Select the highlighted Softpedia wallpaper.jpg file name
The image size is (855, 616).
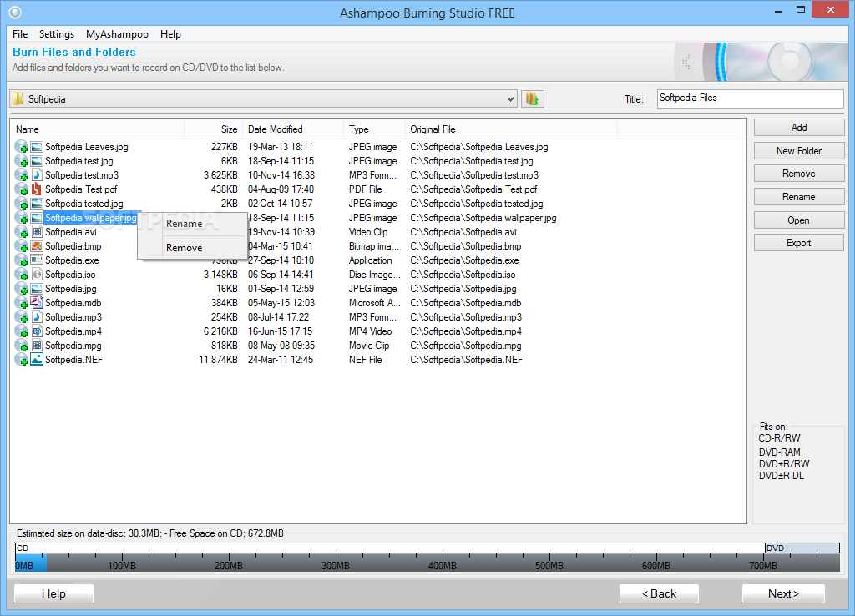90,218
